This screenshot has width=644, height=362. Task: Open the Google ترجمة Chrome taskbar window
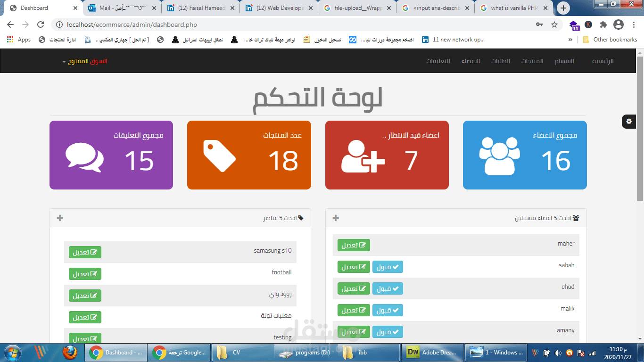point(180,352)
